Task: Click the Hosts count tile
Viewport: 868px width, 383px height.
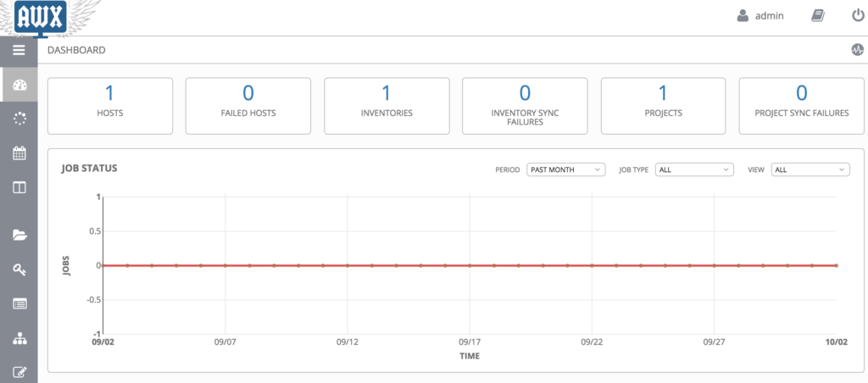Action: tap(110, 105)
